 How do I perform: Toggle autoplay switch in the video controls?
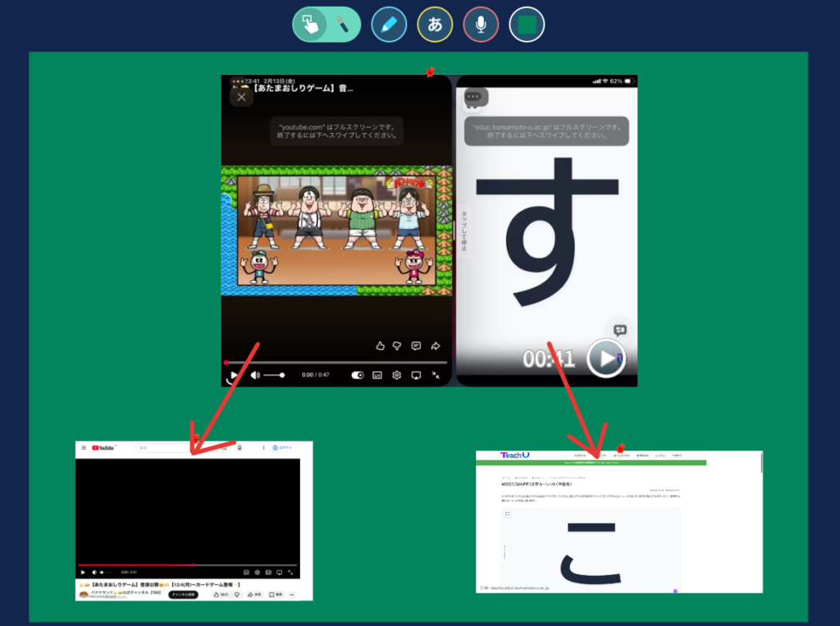(x=358, y=375)
